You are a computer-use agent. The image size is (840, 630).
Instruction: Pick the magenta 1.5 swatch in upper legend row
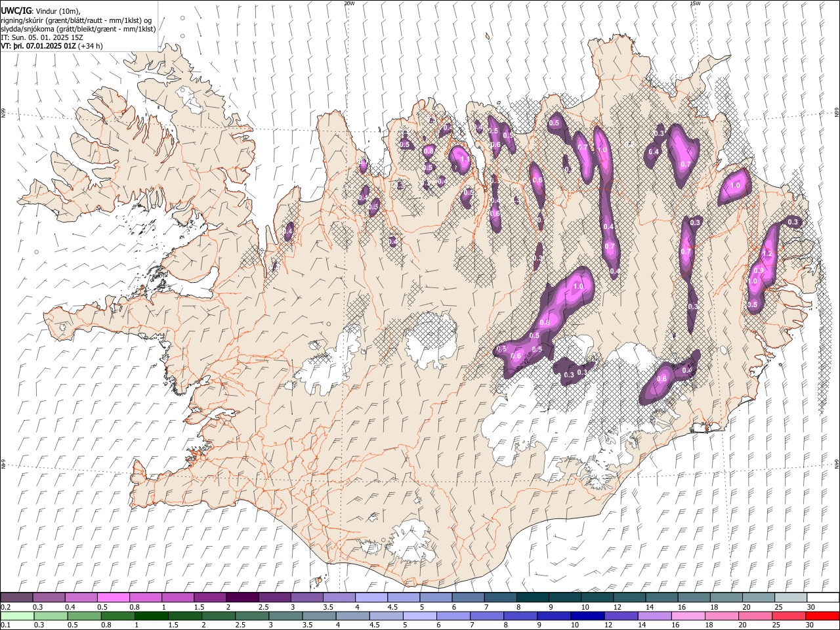pyautogui.click(x=209, y=598)
